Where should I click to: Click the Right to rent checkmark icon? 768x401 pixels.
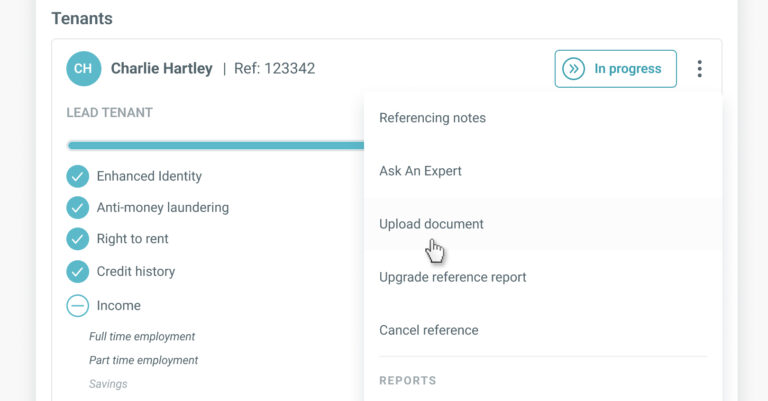coord(77,239)
